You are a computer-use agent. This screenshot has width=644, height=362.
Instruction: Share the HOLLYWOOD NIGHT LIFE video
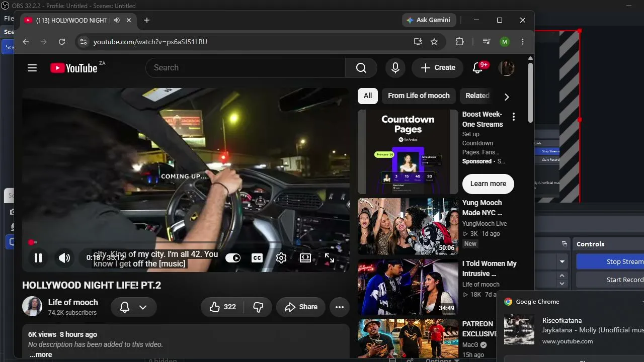point(301,307)
